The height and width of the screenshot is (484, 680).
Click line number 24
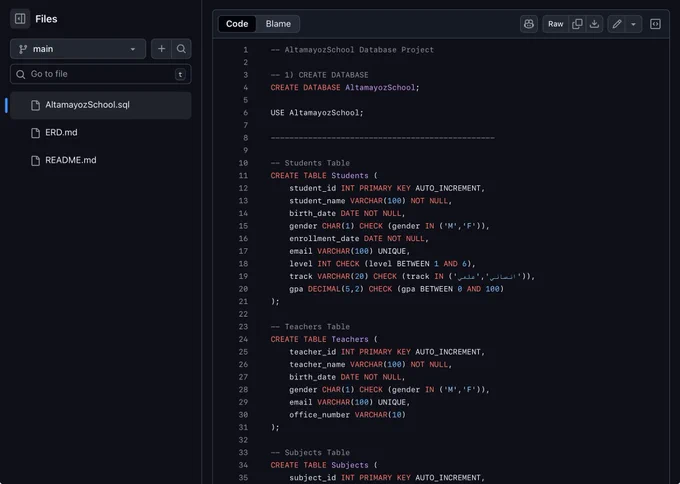click(x=243, y=339)
